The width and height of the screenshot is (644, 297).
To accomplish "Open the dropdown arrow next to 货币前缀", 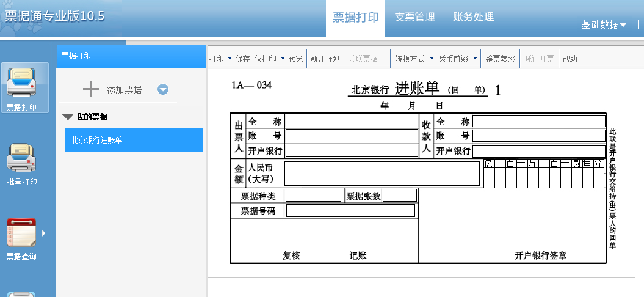I will (x=475, y=59).
